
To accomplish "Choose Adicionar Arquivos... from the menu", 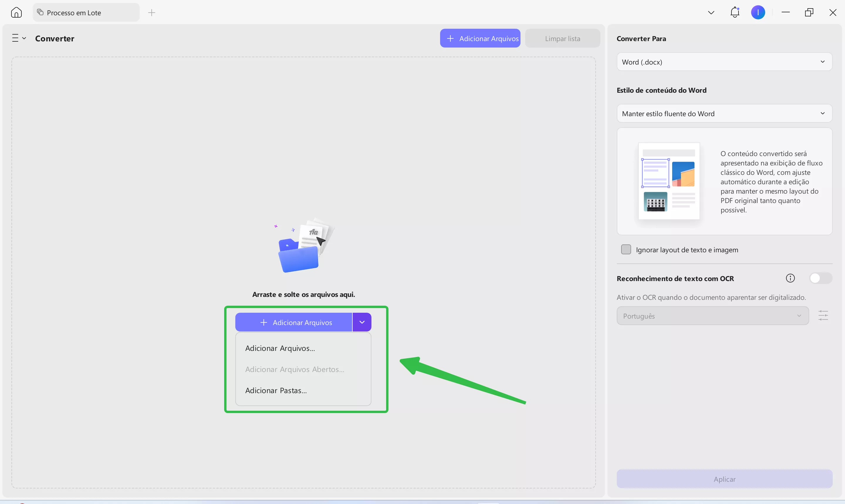I will tap(280, 348).
